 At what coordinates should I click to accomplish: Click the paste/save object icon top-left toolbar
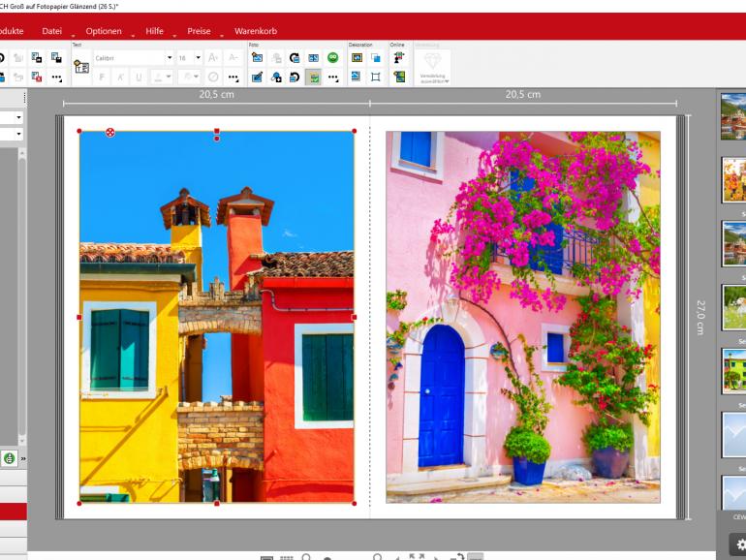point(56,58)
